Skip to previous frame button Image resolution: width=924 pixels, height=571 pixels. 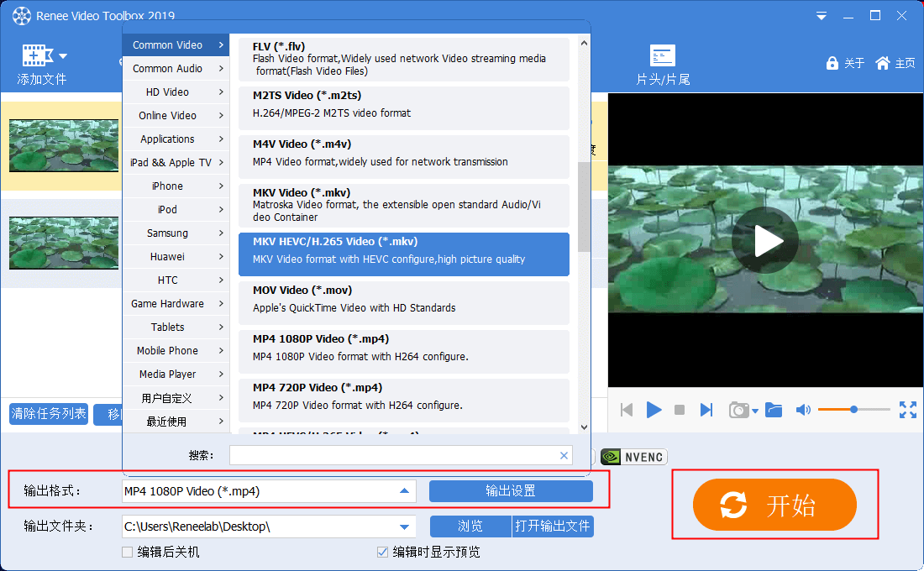pyautogui.click(x=627, y=410)
